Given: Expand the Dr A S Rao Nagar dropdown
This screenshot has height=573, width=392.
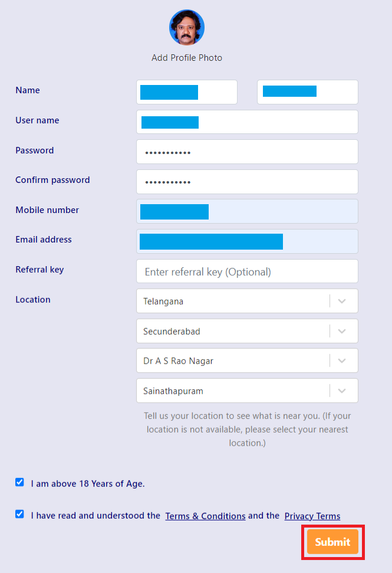Looking at the screenshot, I should pos(342,361).
